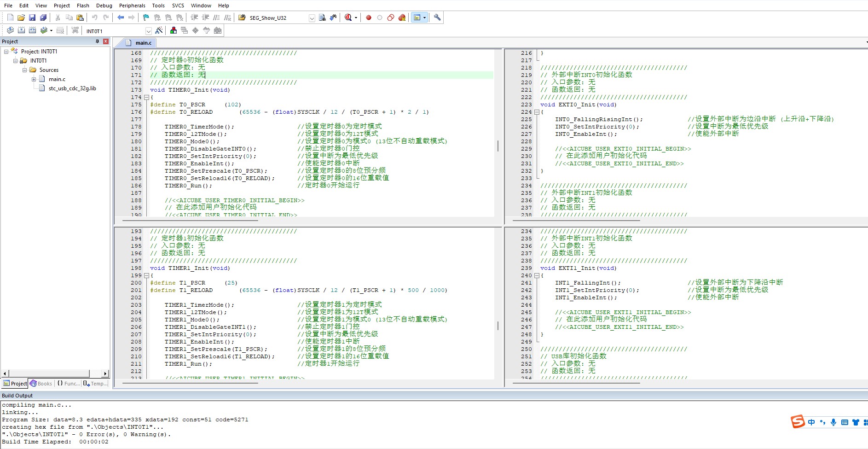
Task: Unindent the selected lines
Action: point(205,17)
